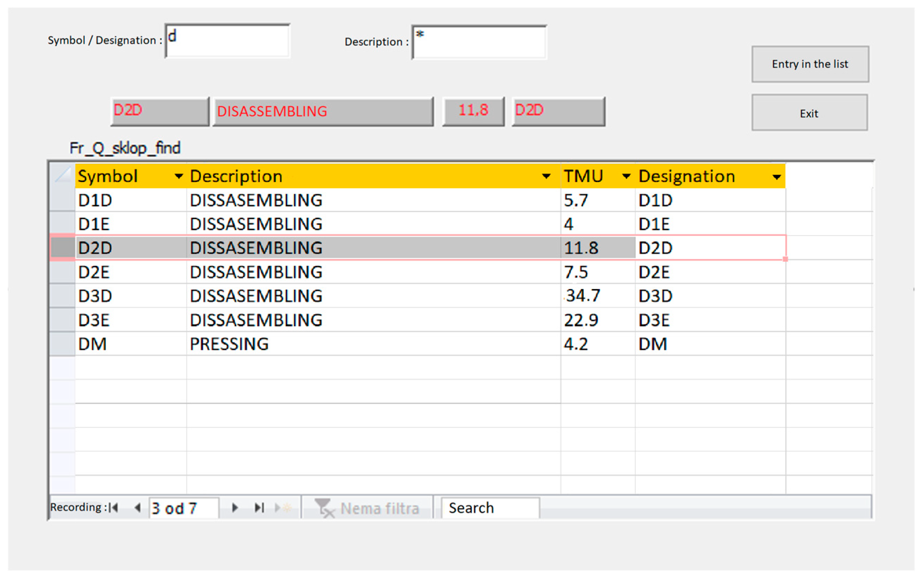Click the record Search box
924x583 pixels.
[489, 508]
